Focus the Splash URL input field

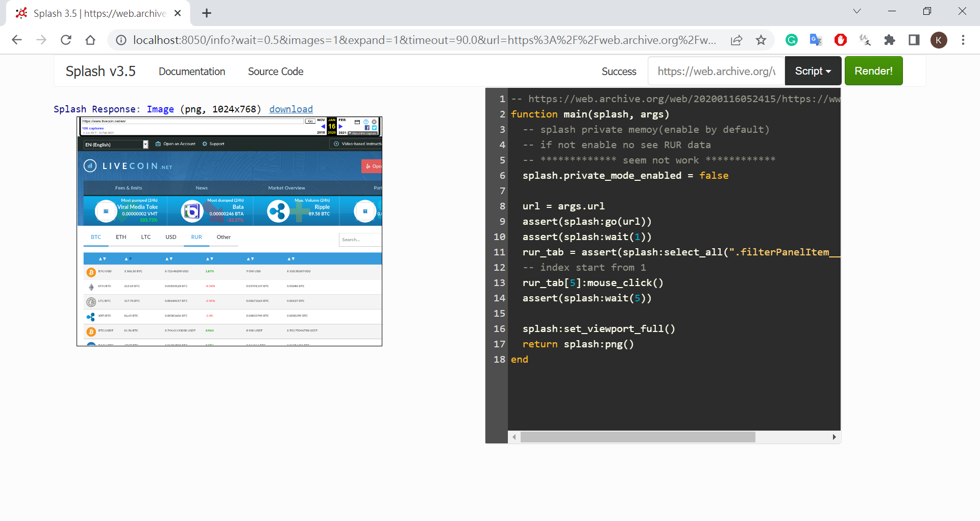pyautogui.click(x=716, y=71)
